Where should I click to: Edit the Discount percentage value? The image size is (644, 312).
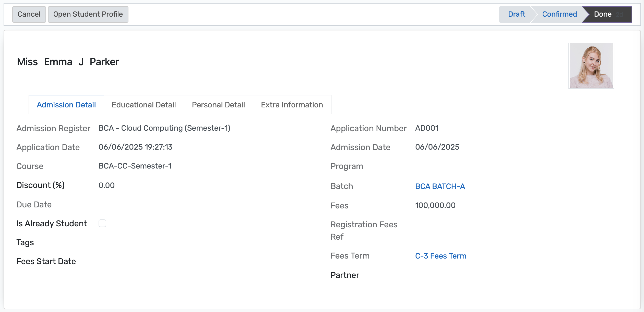coord(106,185)
